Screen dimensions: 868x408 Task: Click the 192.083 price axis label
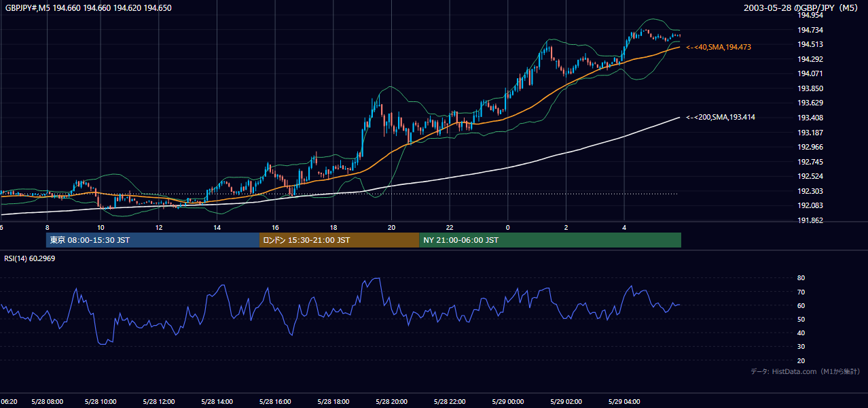coord(810,205)
